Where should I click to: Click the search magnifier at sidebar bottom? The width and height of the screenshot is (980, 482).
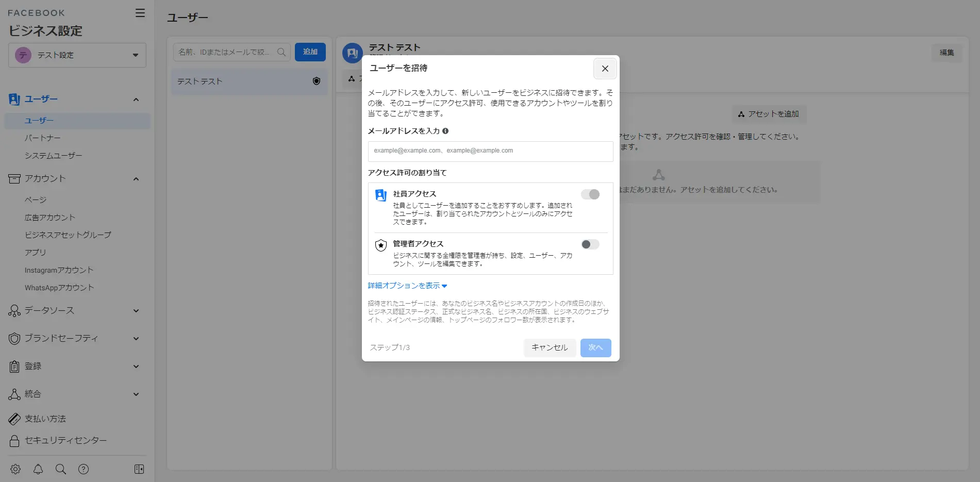61,469
